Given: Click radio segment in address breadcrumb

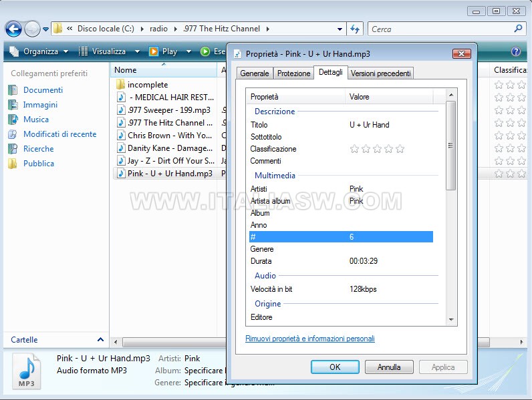Looking at the screenshot, I should click(x=158, y=29).
